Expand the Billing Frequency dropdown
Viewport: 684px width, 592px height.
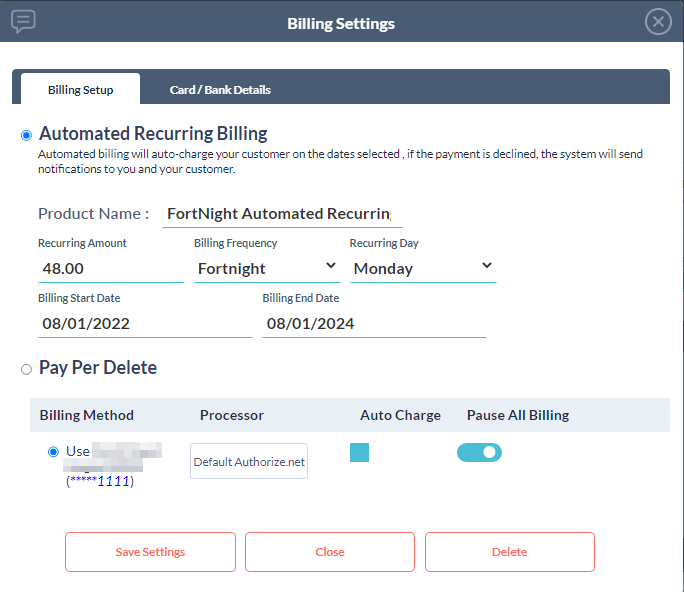[x=267, y=268]
